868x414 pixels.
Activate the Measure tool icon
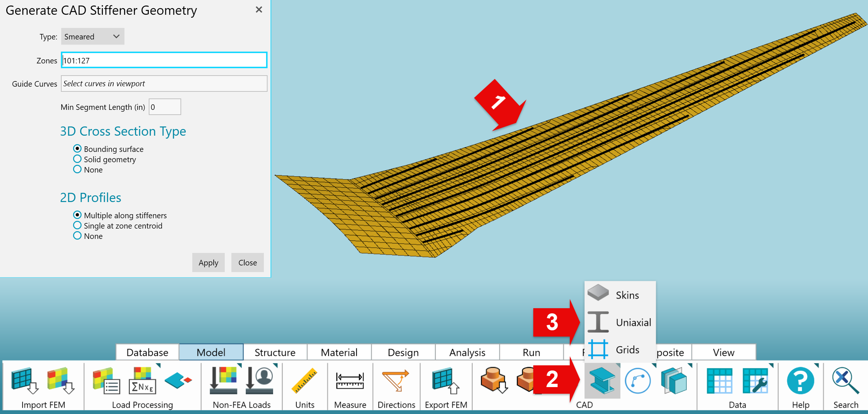(350, 381)
